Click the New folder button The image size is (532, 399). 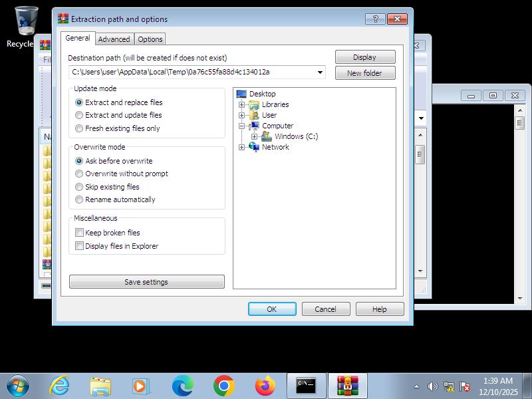(364, 73)
